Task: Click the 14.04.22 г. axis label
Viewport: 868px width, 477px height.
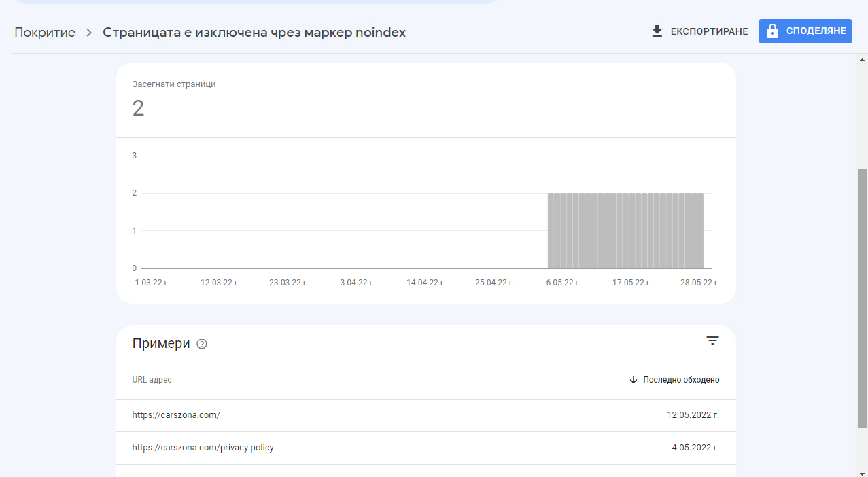Action: pos(426,283)
